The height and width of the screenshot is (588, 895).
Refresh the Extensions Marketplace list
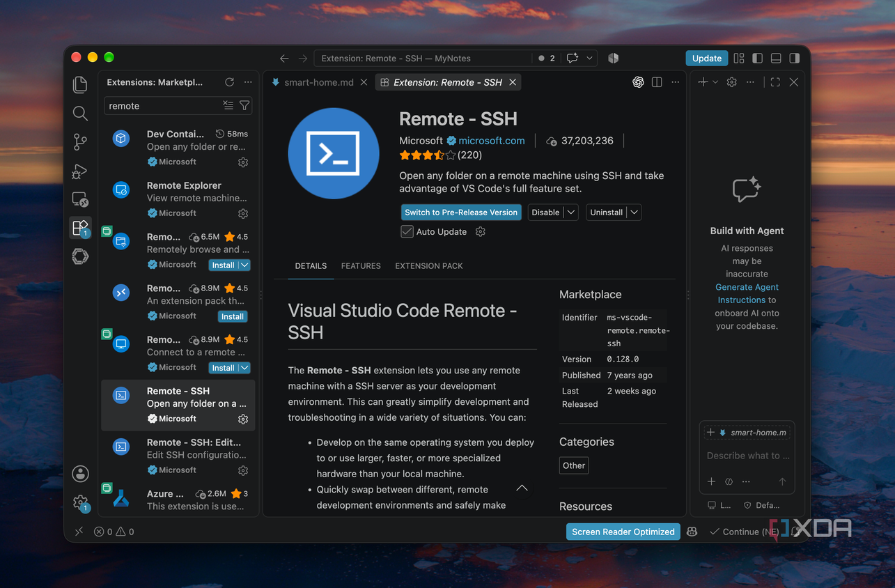[x=229, y=82]
